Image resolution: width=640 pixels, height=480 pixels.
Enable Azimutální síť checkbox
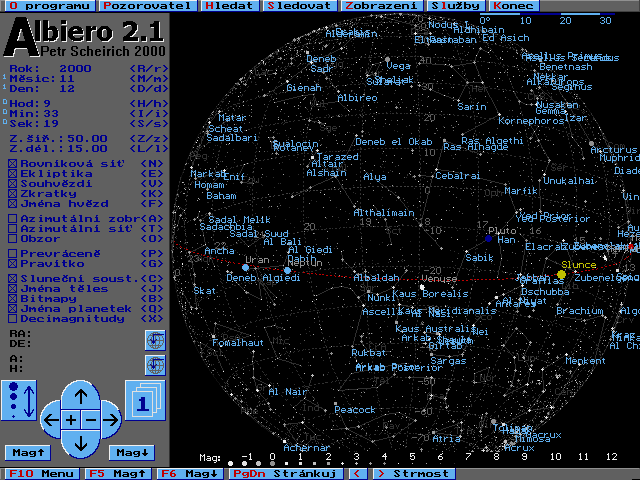(13, 229)
